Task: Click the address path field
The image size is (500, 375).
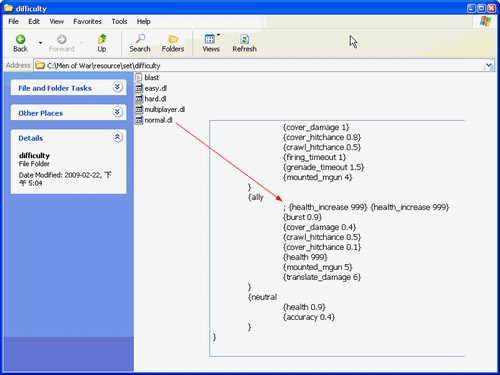Action: click(259, 65)
